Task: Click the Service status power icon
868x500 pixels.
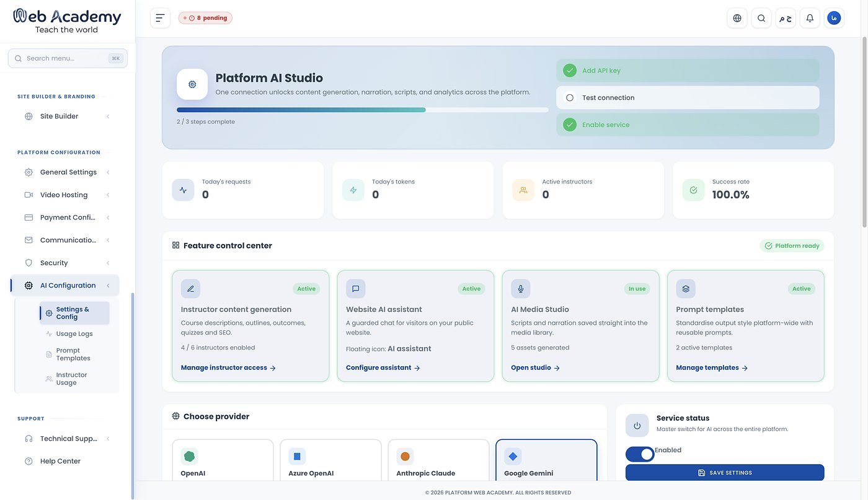Action: tap(637, 426)
